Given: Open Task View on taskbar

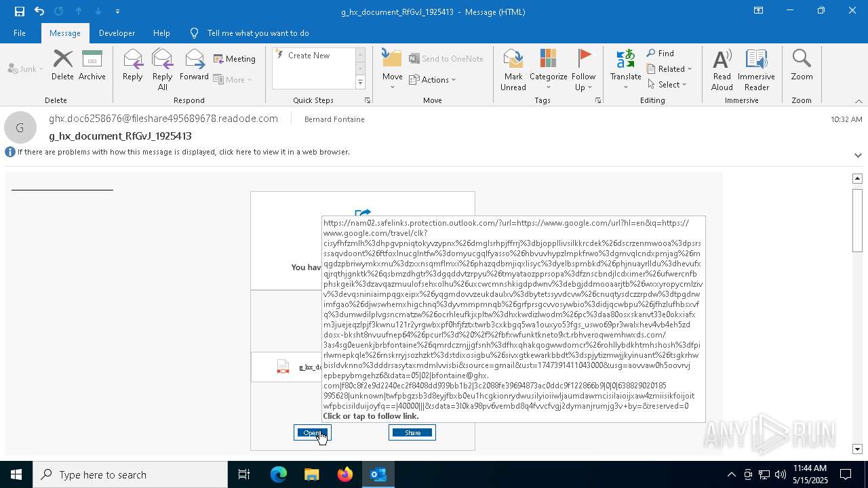Looking at the screenshot, I should (244, 474).
